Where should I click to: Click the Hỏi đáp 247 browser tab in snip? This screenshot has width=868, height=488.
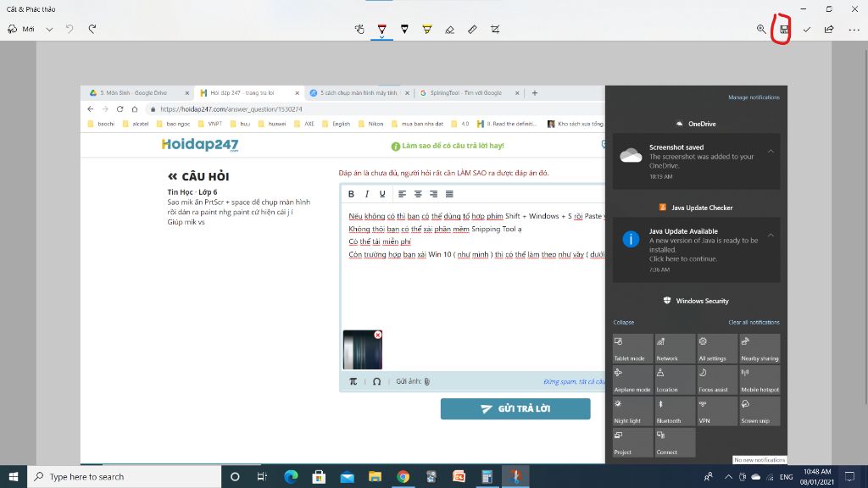click(248, 93)
